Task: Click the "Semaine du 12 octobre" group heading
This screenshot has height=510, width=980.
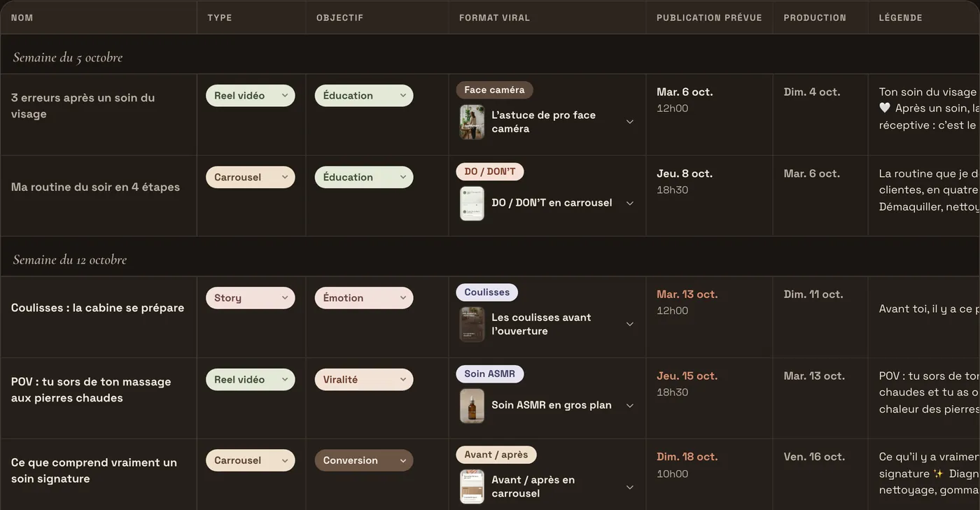Action: [70, 260]
